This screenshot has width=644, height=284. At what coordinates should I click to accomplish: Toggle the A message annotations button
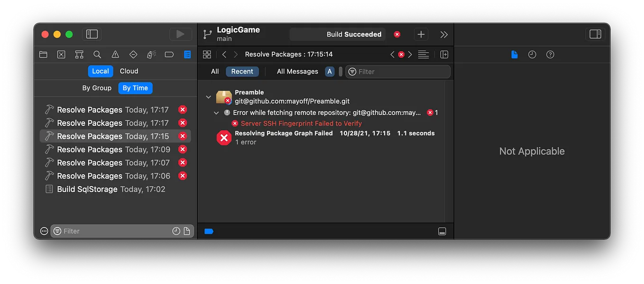[329, 71]
